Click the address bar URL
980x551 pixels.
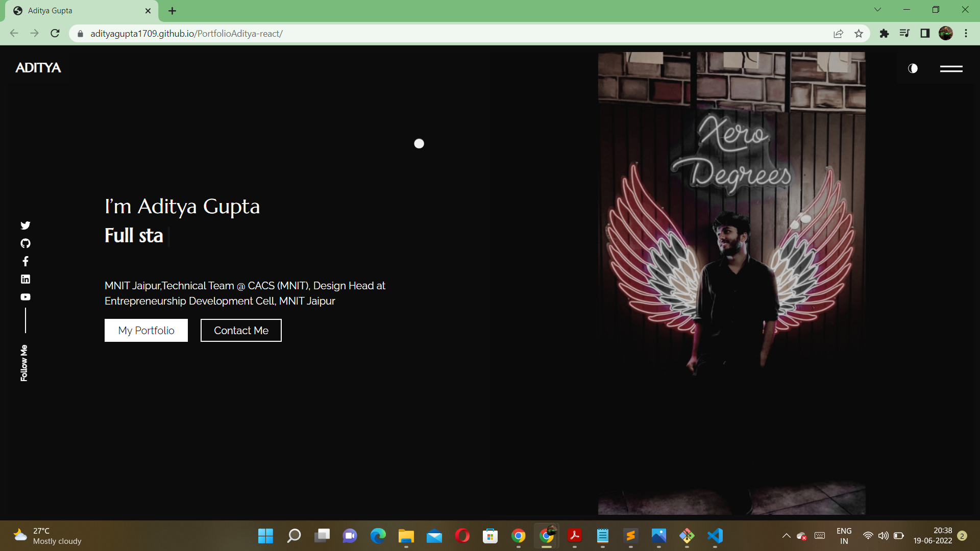(186, 34)
